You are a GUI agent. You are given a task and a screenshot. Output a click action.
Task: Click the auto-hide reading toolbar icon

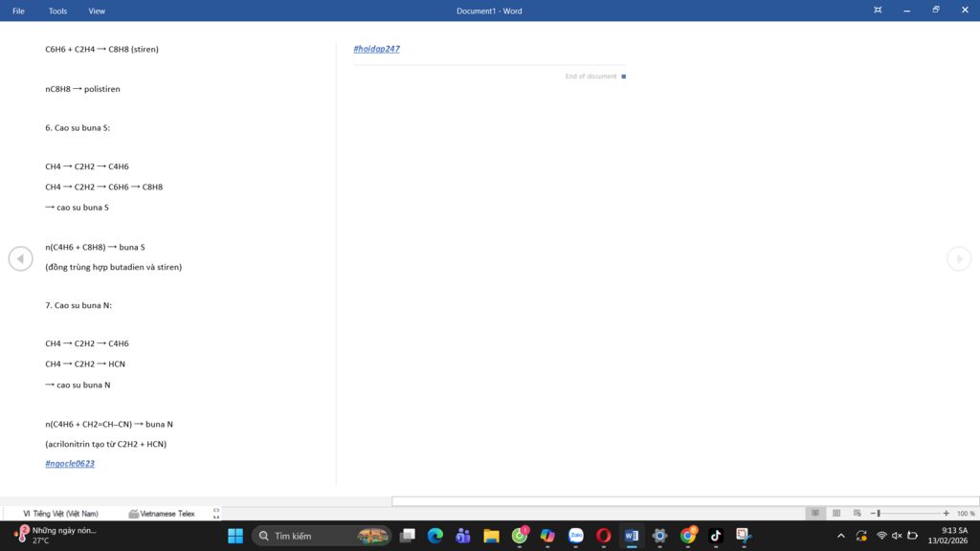click(x=878, y=10)
